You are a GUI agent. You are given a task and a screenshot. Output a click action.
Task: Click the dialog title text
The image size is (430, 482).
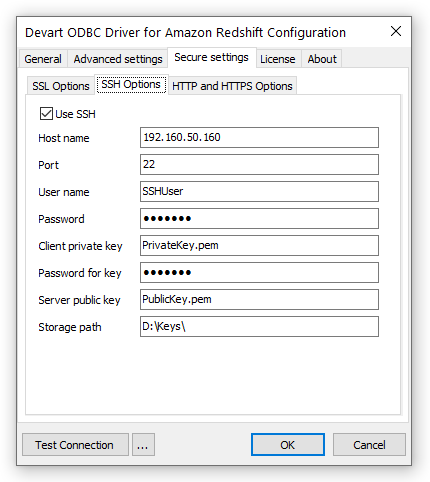[x=185, y=33]
